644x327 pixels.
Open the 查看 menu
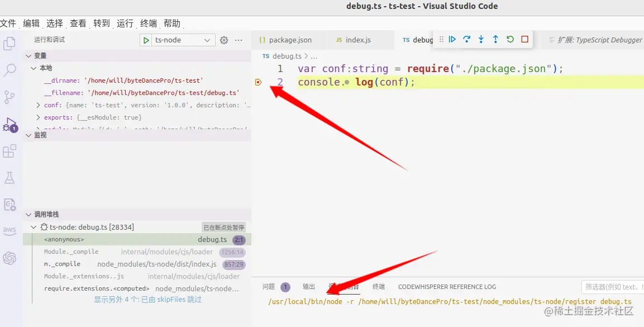tap(78, 23)
